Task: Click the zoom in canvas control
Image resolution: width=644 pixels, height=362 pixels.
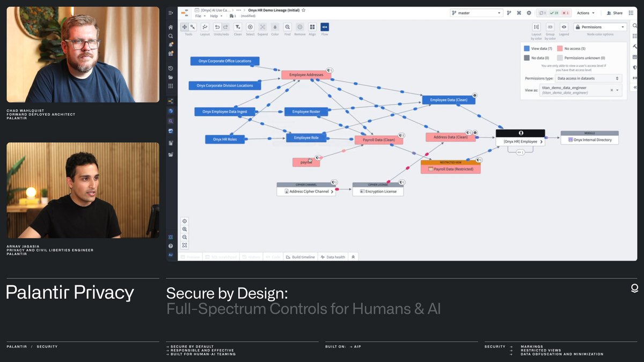Action: coord(185,229)
